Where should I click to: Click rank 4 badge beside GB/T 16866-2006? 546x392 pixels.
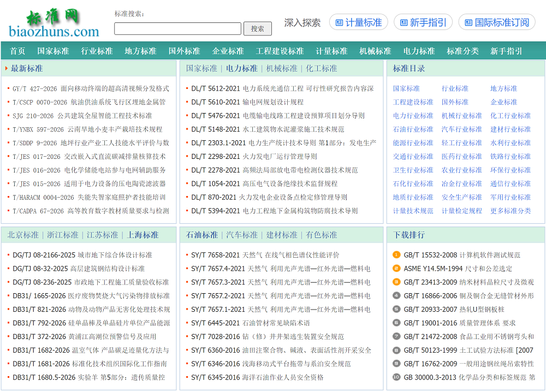coord(397,296)
